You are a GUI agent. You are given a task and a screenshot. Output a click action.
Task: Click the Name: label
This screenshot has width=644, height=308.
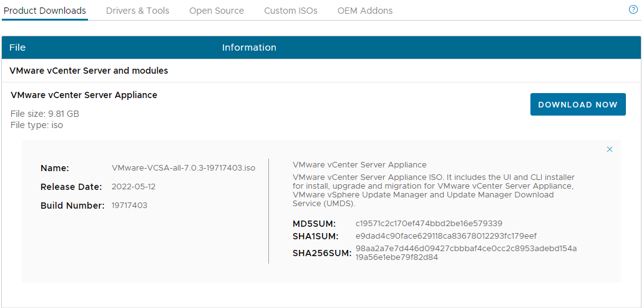(55, 168)
